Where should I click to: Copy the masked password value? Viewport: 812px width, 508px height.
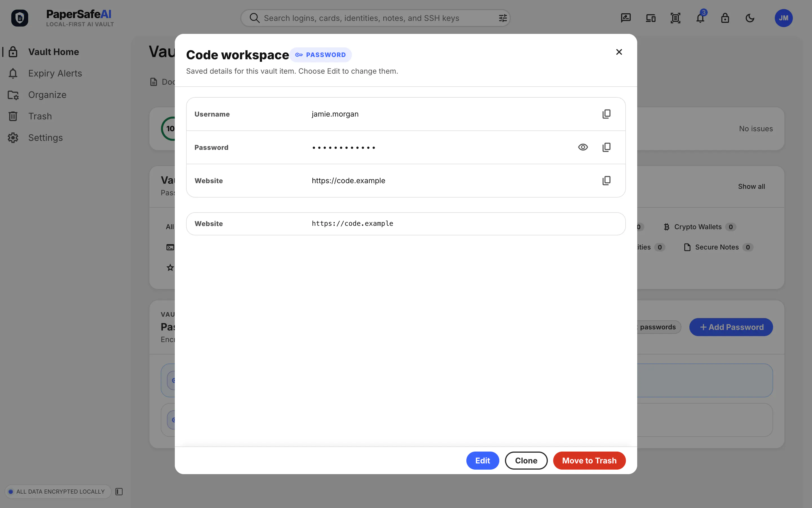[x=606, y=147]
